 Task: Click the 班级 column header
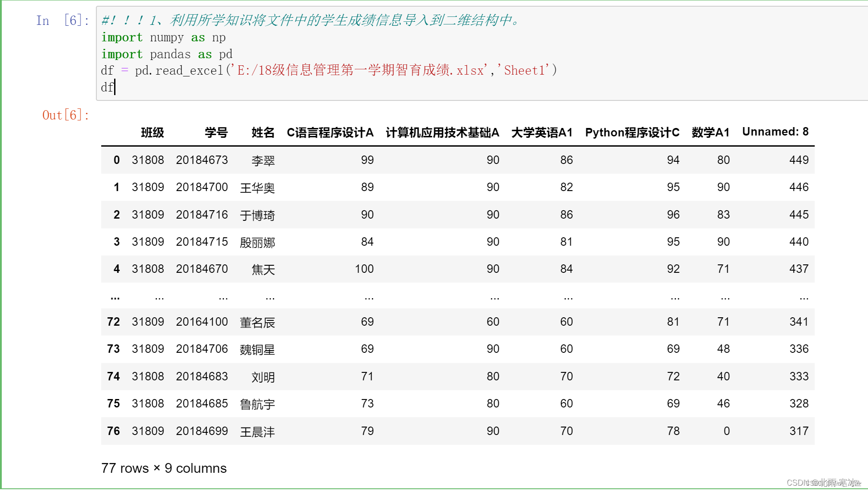pos(152,132)
